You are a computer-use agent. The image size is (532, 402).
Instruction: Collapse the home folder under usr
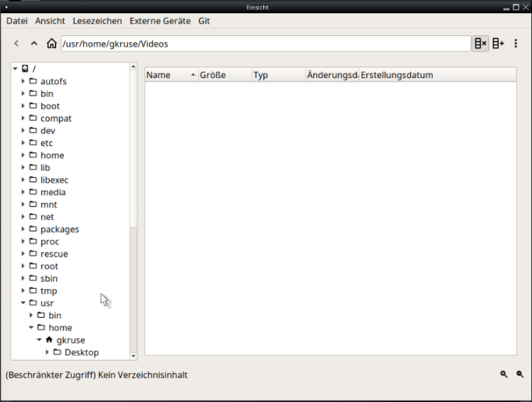(31, 327)
